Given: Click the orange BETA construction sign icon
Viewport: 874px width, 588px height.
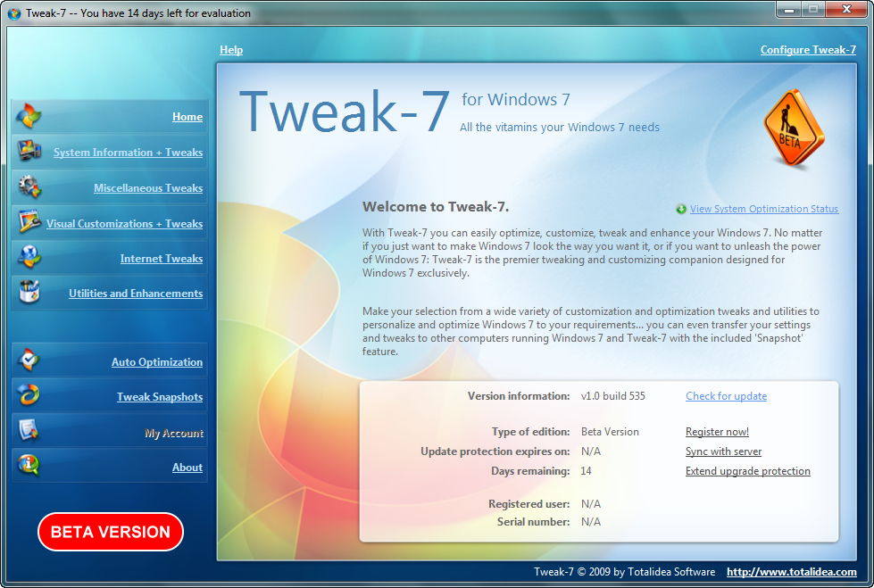Looking at the screenshot, I should pos(794,128).
